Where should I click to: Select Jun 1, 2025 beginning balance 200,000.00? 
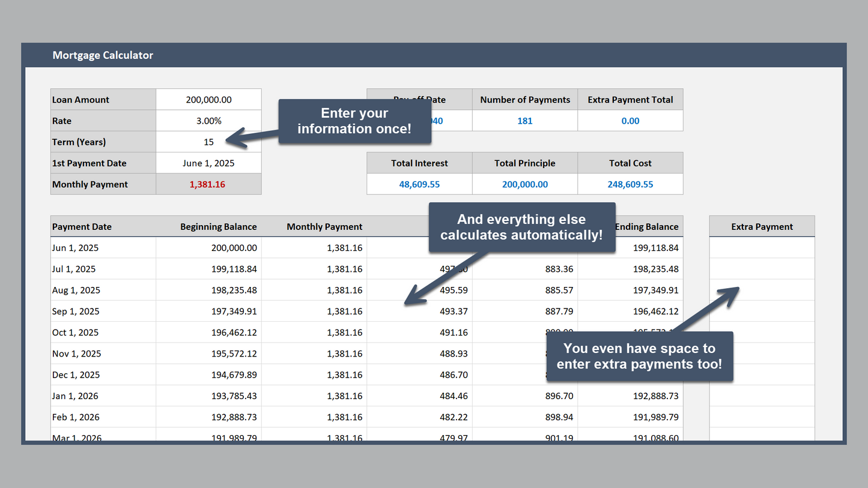point(208,248)
